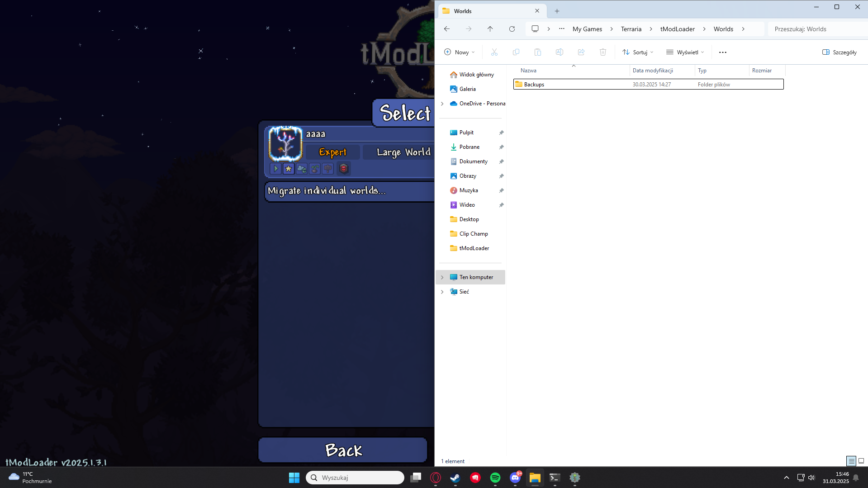868x488 pixels.
Task: Expand OneDrive - Personal tree node
Action: [x=442, y=104]
